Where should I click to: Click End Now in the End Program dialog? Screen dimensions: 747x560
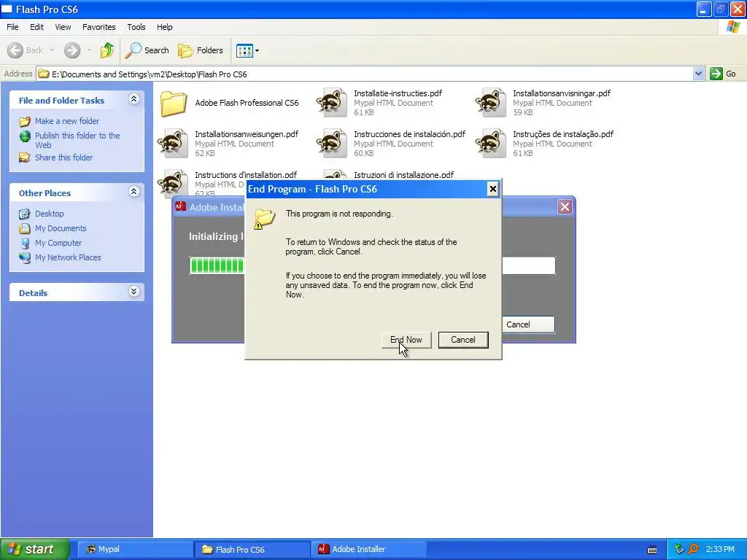point(406,340)
